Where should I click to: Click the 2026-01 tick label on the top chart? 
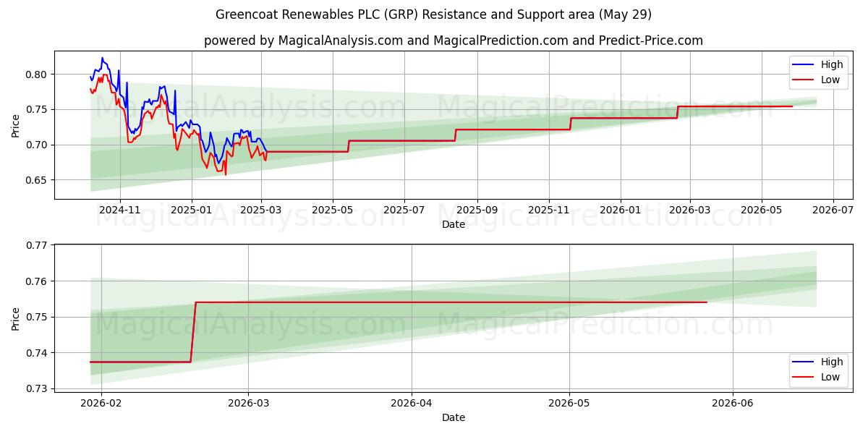click(x=620, y=210)
